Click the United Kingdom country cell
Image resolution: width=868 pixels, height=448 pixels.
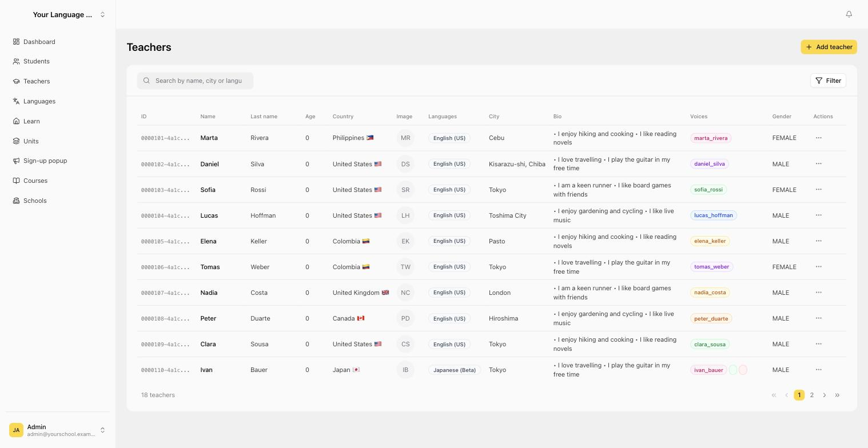(361, 293)
